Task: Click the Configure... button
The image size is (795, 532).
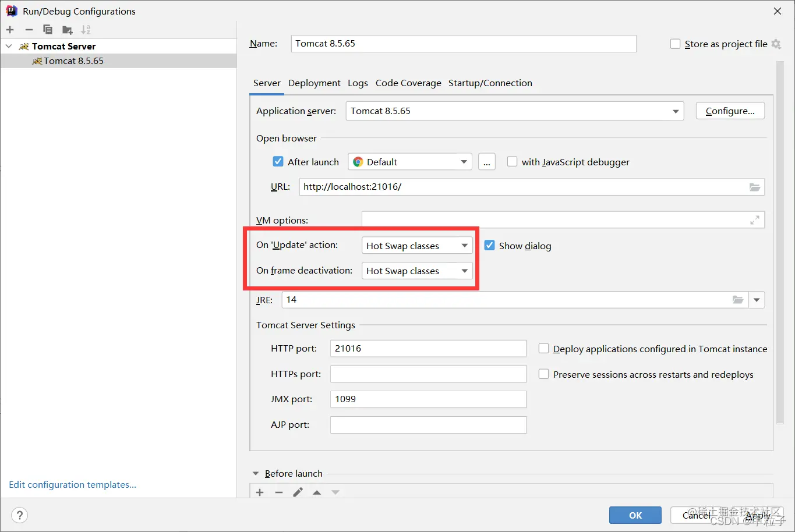Action: [730, 111]
